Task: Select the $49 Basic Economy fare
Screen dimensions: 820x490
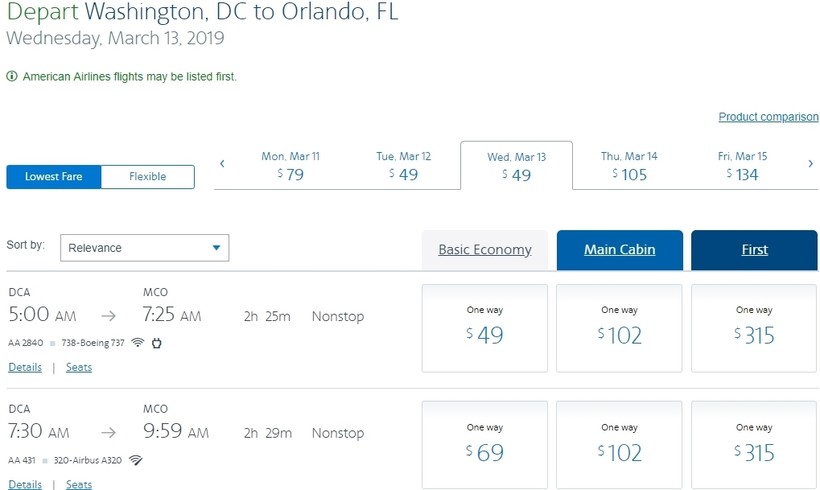Action: (x=485, y=328)
